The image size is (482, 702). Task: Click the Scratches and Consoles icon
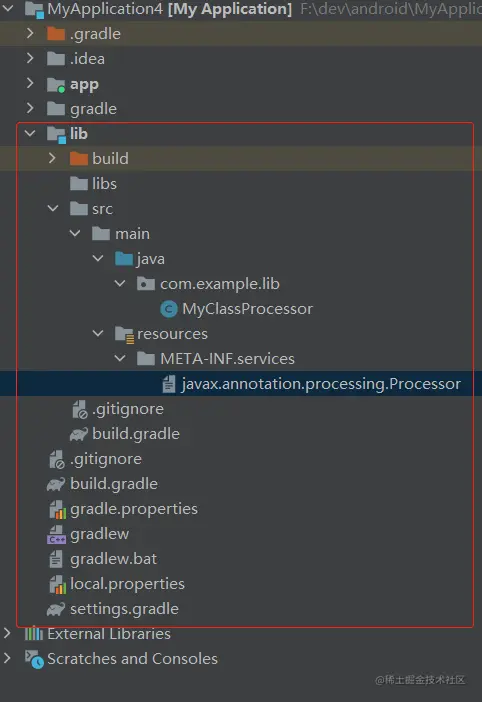pyautogui.click(x=34, y=659)
